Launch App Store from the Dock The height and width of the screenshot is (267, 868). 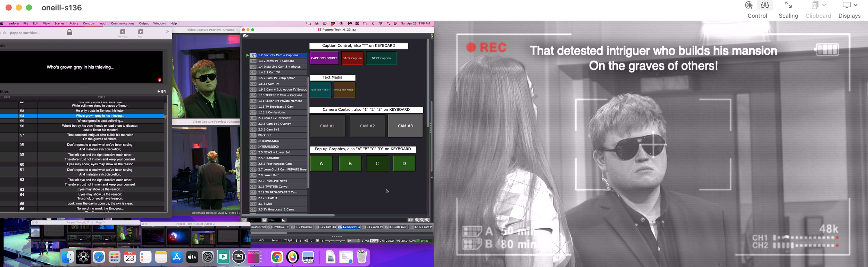pyautogui.click(x=177, y=257)
